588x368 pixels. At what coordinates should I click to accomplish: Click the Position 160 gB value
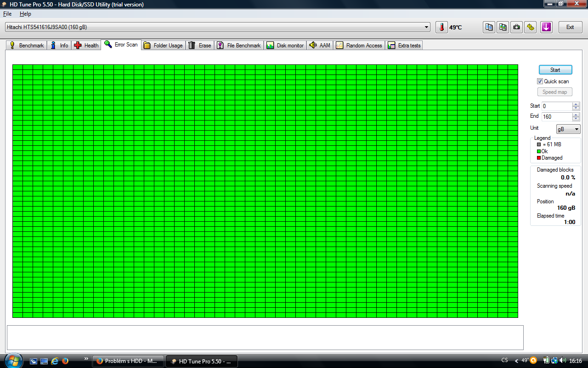[566, 208]
